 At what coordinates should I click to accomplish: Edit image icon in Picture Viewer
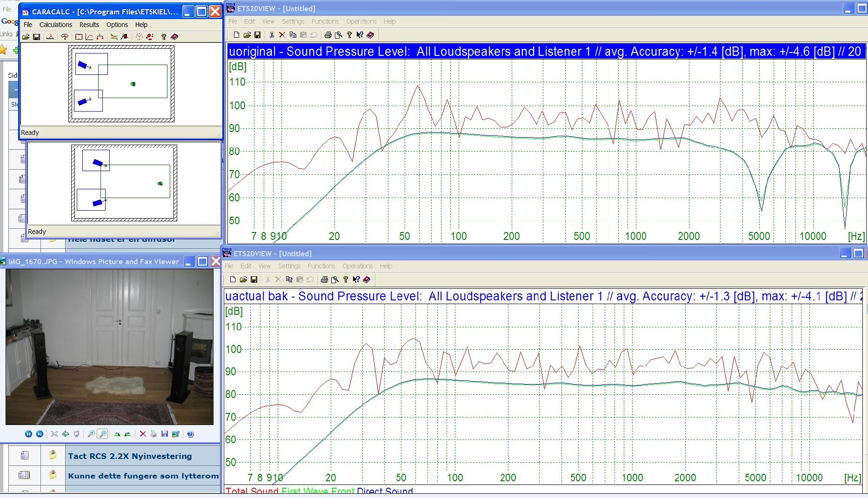(x=175, y=434)
